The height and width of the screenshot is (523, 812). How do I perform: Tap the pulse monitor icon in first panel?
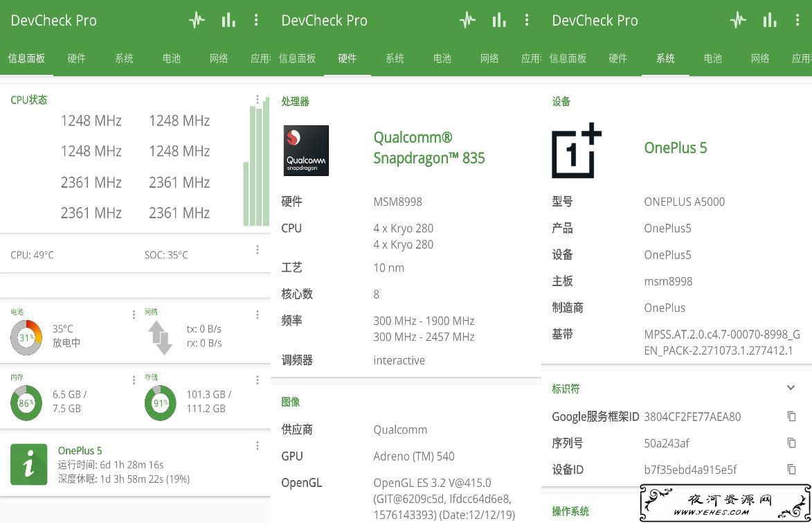click(197, 20)
